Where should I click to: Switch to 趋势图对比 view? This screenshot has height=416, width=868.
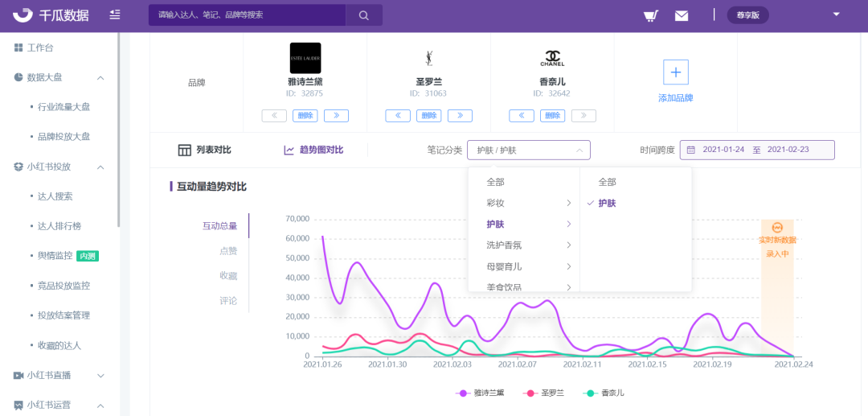point(313,150)
